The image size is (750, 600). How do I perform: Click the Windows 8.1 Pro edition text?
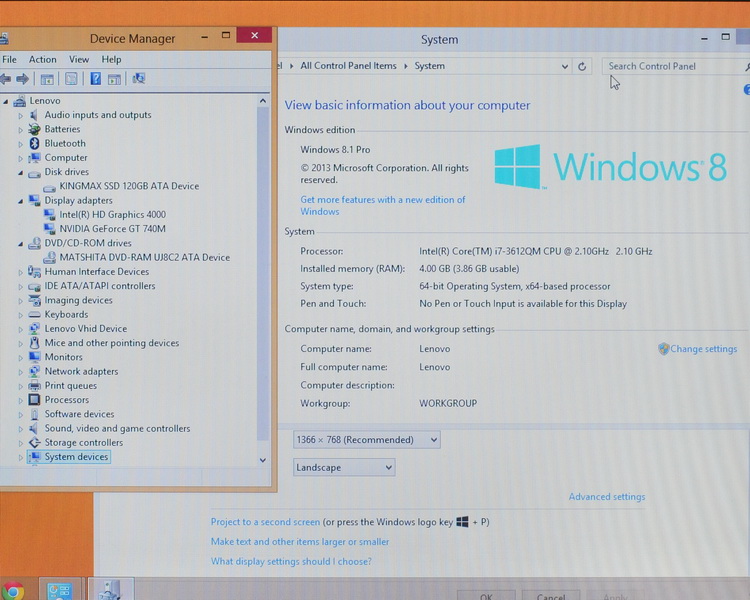click(335, 150)
